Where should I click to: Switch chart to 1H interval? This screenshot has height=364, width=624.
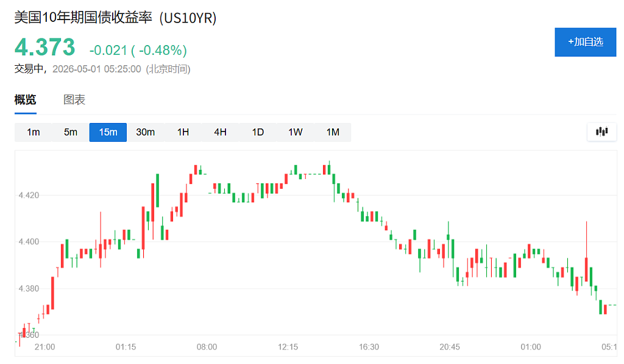pos(183,132)
